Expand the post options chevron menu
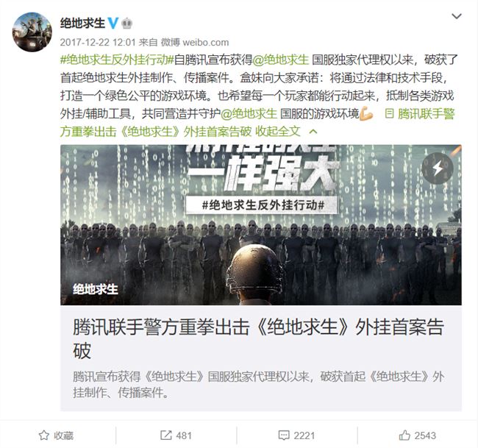Viewport: 478px width, 448px height. [x=456, y=16]
